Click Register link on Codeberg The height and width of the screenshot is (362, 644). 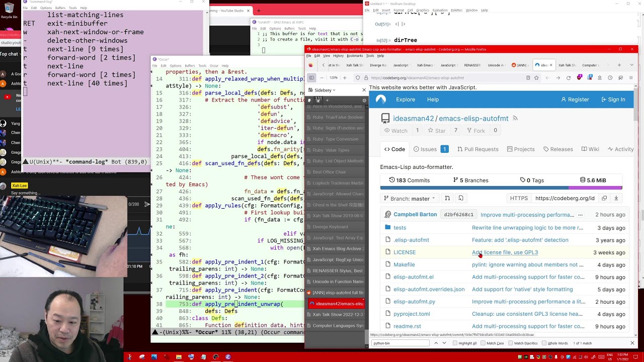(x=575, y=100)
